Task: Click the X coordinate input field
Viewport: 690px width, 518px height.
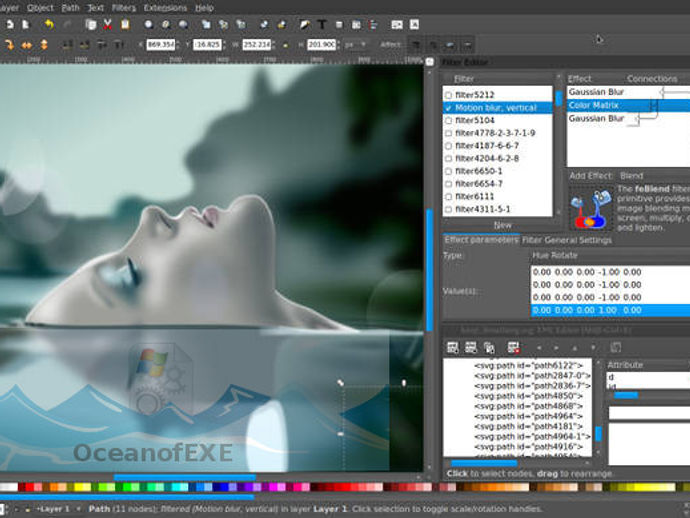Action: 161,45
